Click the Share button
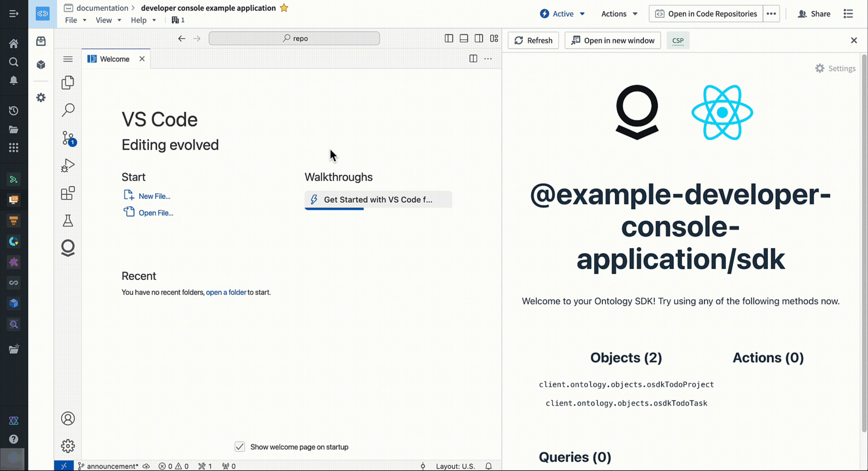 [814, 14]
